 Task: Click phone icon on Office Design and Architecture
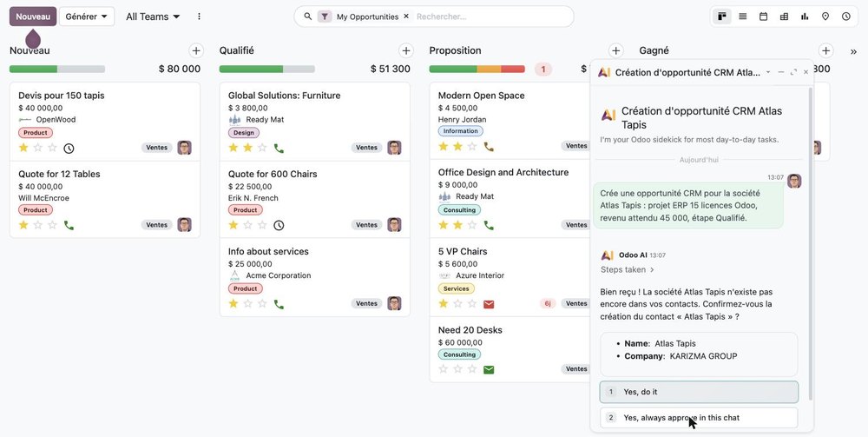pyautogui.click(x=489, y=225)
